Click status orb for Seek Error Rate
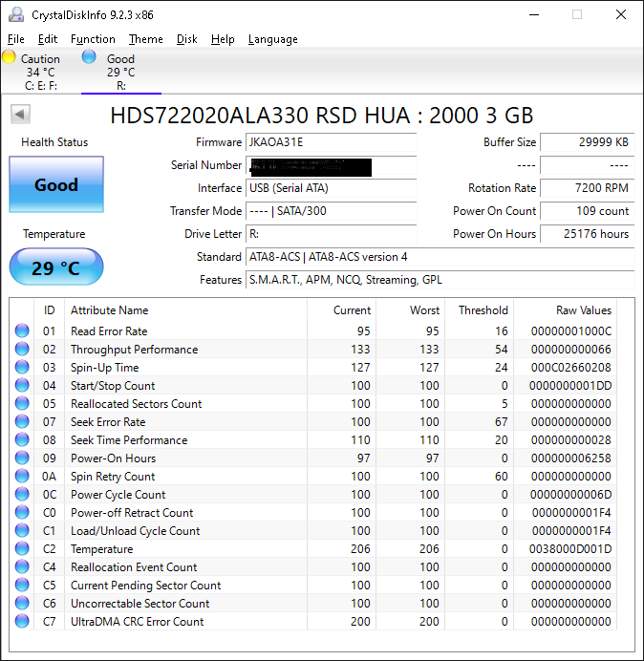Screen dimensions: 644x661 [x=22, y=421]
